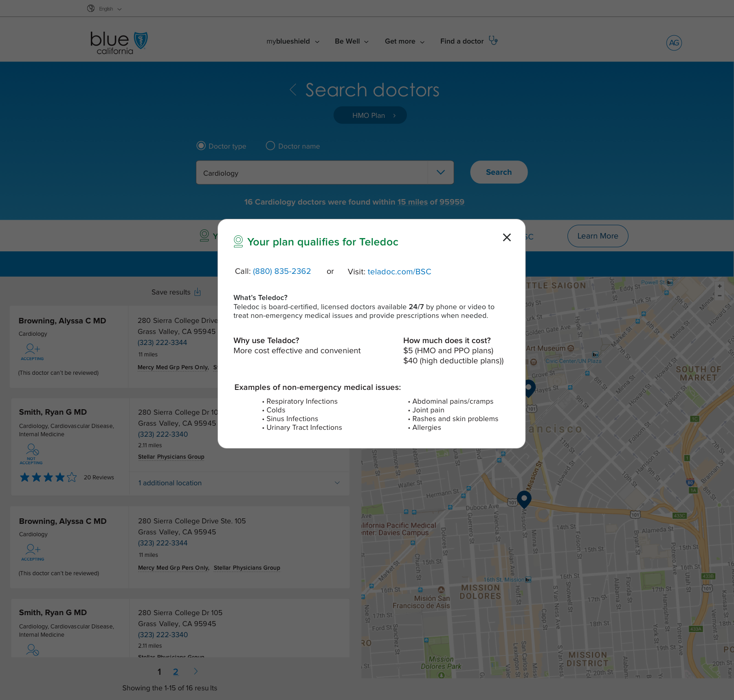Open the Be Well menu

(x=351, y=41)
